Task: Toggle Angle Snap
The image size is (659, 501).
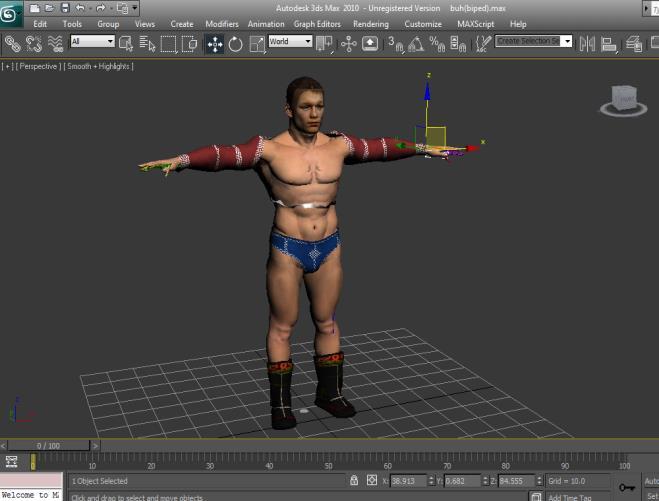Action: 416,44
